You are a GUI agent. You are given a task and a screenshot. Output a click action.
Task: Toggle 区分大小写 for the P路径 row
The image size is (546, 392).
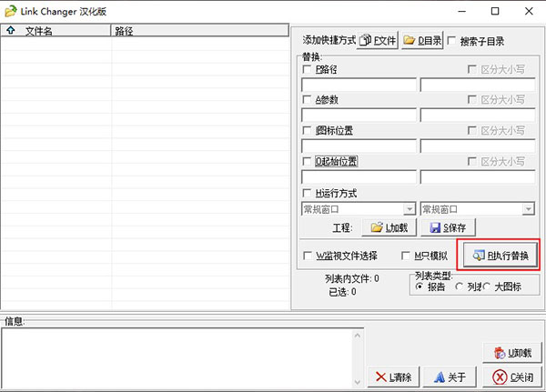tap(471, 69)
